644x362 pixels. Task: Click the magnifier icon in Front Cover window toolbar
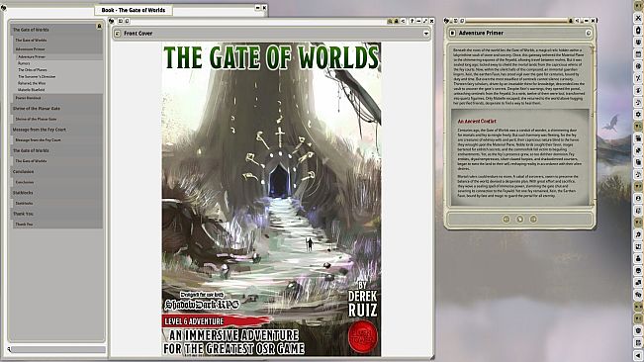390,21
